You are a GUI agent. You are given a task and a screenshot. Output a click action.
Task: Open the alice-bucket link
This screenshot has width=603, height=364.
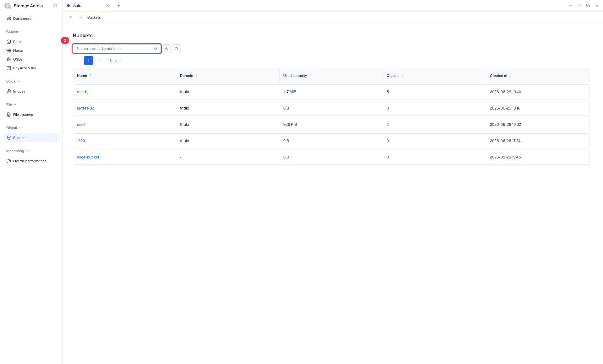click(x=88, y=157)
